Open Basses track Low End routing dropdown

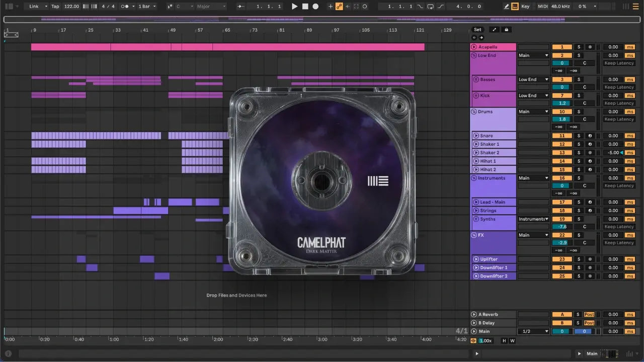point(533,79)
